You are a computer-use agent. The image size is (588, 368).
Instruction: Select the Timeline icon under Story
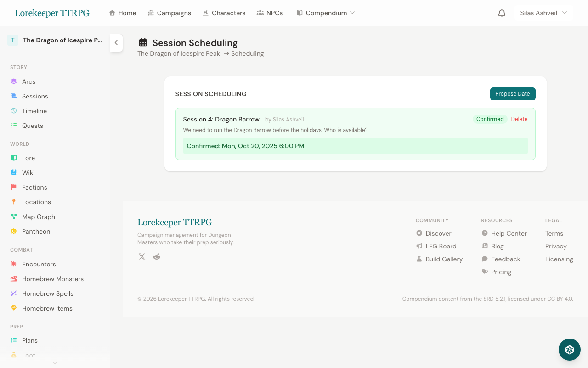[x=13, y=110]
